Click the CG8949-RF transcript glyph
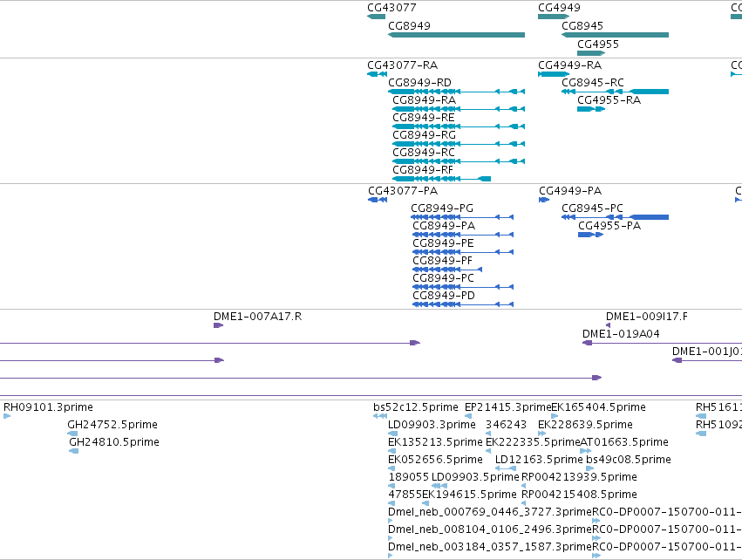This screenshot has height=560, width=742. point(441,179)
